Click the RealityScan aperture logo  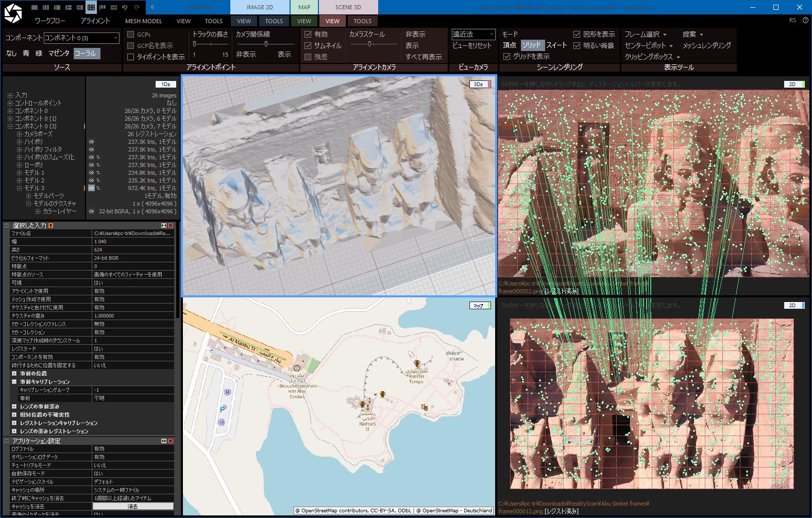pos(13,13)
